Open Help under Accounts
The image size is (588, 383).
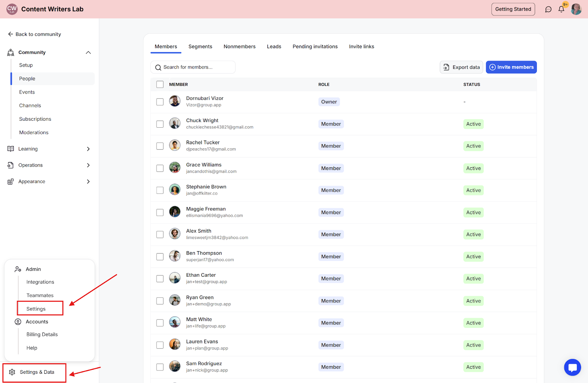click(32, 348)
